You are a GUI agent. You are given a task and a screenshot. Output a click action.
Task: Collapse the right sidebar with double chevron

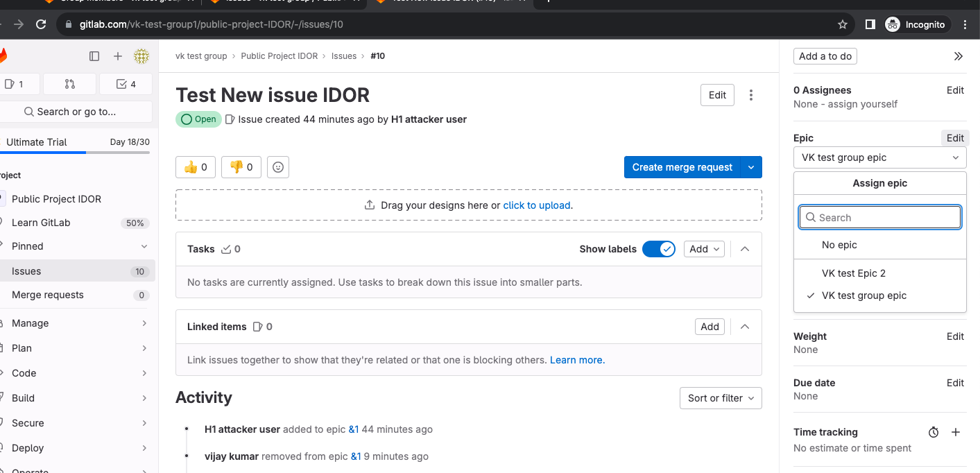pos(958,56)
